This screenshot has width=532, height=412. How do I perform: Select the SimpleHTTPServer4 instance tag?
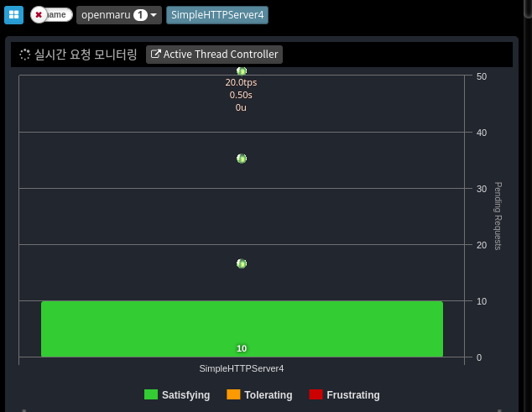click(216, 15)
